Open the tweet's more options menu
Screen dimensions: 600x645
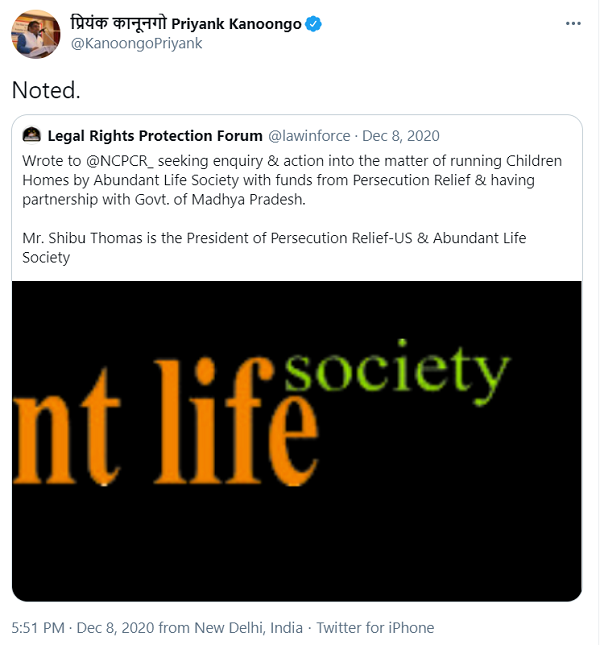pos(572,24)
